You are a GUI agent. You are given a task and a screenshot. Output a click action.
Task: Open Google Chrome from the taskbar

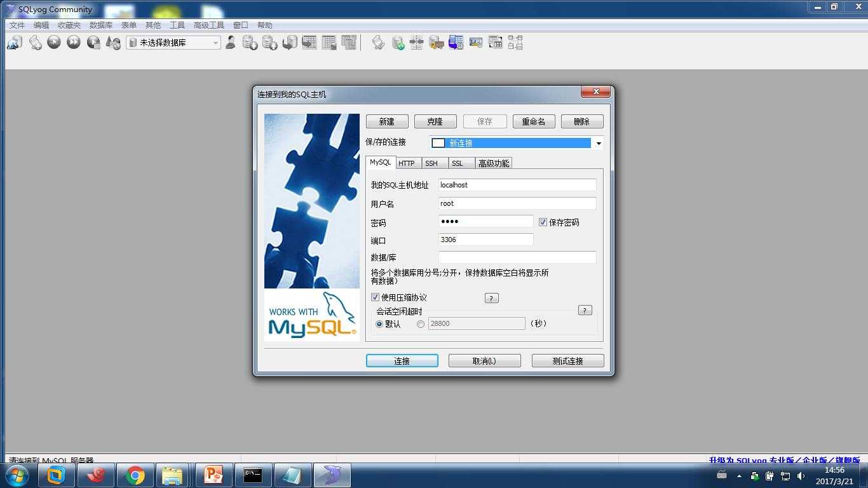(x=135, y=475)
